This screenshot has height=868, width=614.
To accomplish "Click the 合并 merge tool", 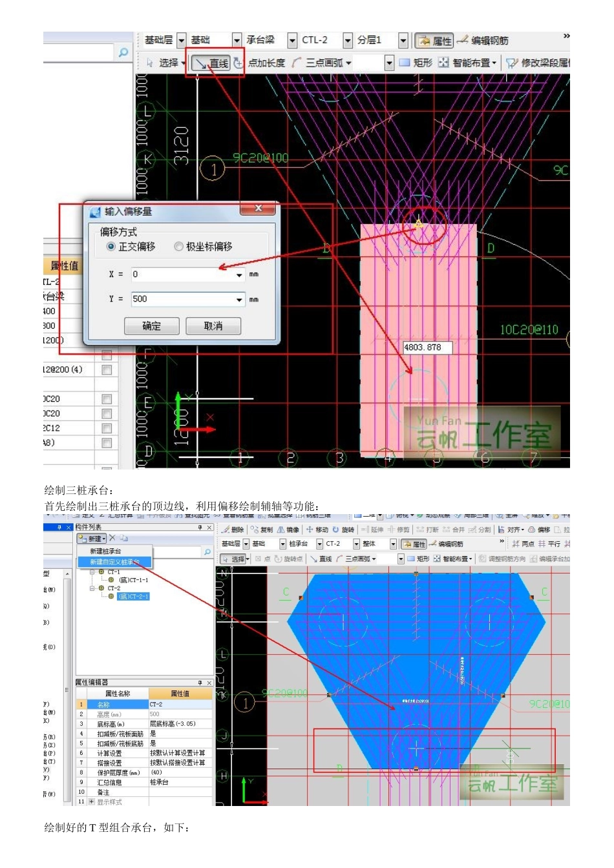I will [x=454, y=530].
